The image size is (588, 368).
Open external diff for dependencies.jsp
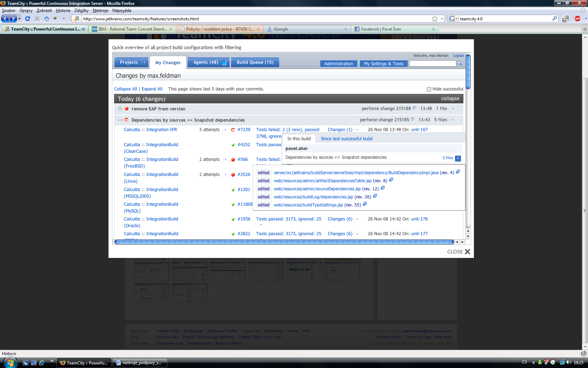[x=375, y=196]
